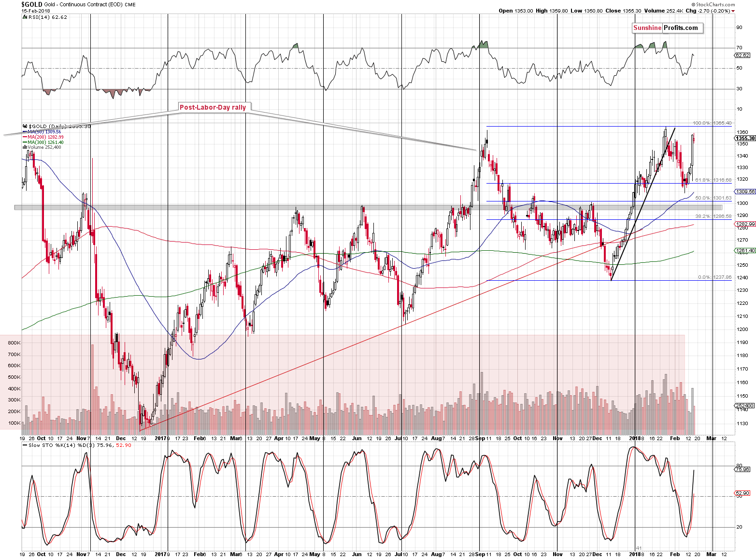Click the 1261.40 price axis tag
The width and height of the screenshot is (756, 559).
point(745,251)
